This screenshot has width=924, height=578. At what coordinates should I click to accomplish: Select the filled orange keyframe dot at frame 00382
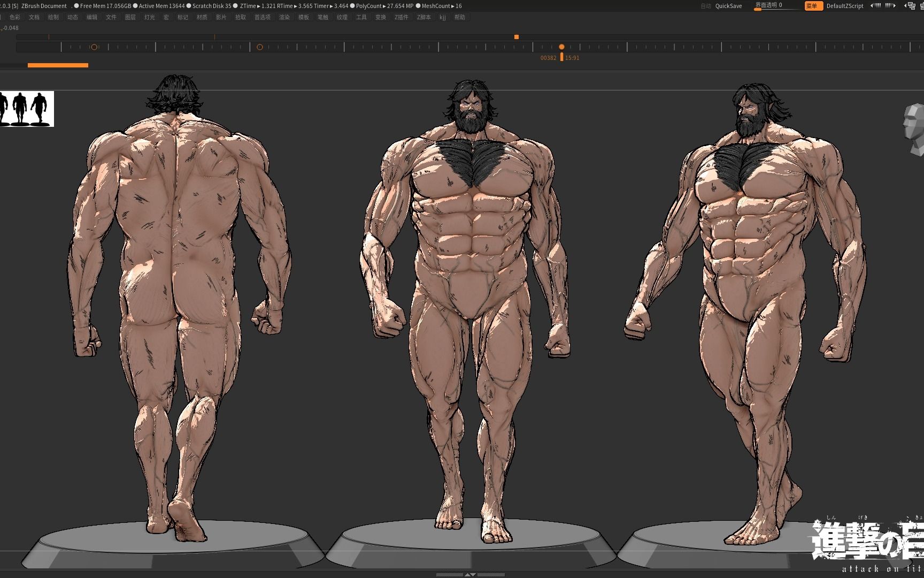(x=561, y=47)
